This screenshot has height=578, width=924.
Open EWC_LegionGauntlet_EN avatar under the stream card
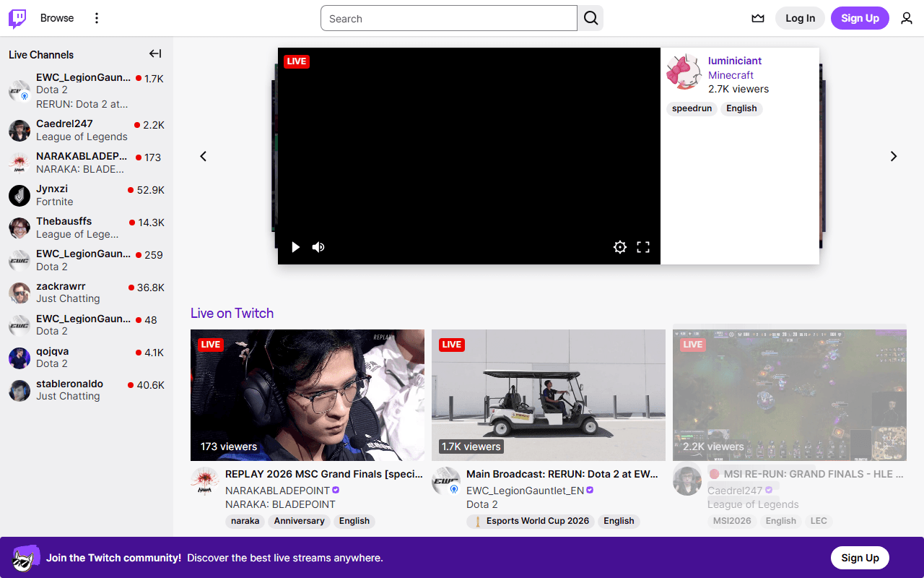click(x=446, y=481)
